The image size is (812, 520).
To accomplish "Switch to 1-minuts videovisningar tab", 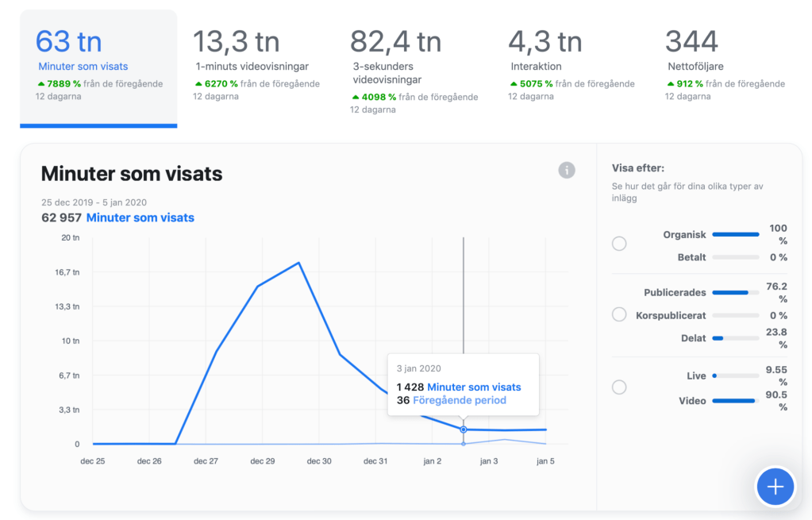I will (256, 67).
